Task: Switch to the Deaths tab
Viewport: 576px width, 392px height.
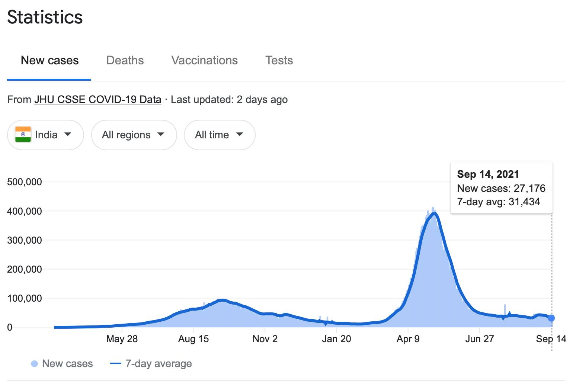Action: coord(125,60)
